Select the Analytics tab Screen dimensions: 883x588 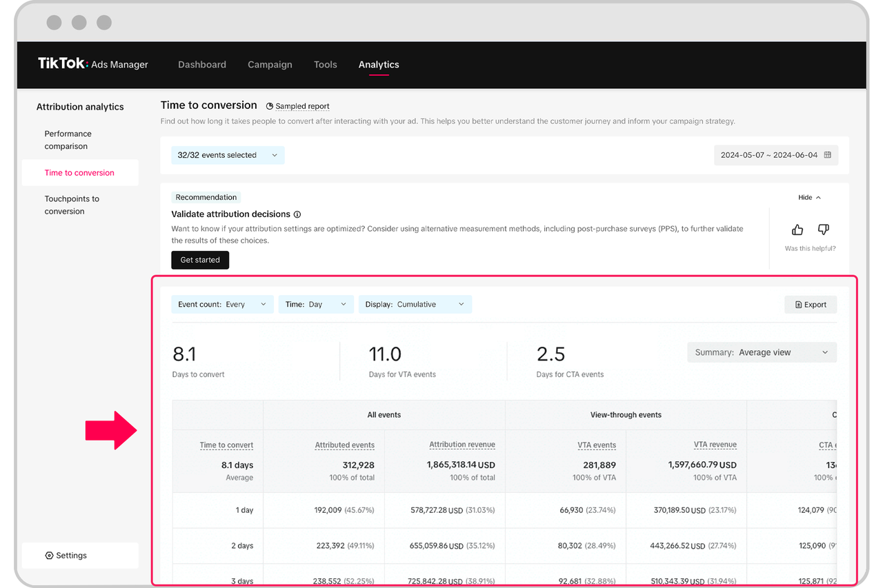point(379,65)
